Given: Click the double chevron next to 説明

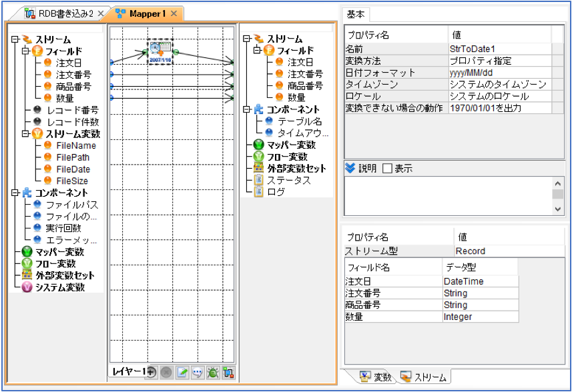Looking at the screenshot, I should (350, 168).
